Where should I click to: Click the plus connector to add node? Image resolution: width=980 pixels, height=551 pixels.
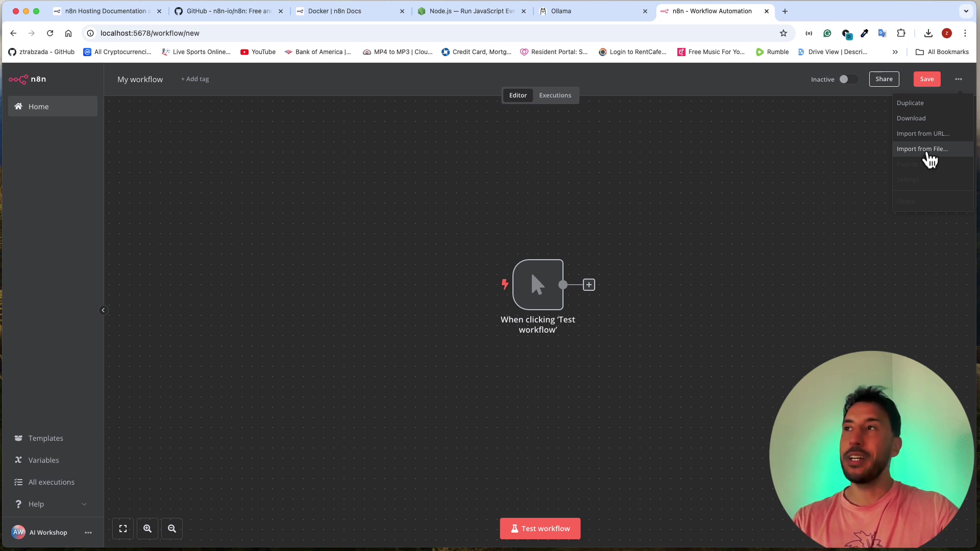click(589, 285)
